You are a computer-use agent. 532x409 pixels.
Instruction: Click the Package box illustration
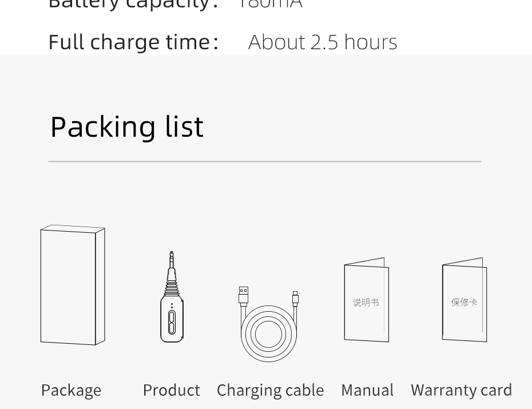(x=73, y=285)
